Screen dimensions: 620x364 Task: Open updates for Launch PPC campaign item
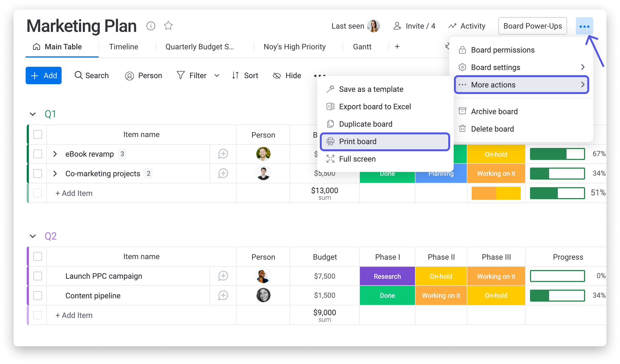pos(223,276)
